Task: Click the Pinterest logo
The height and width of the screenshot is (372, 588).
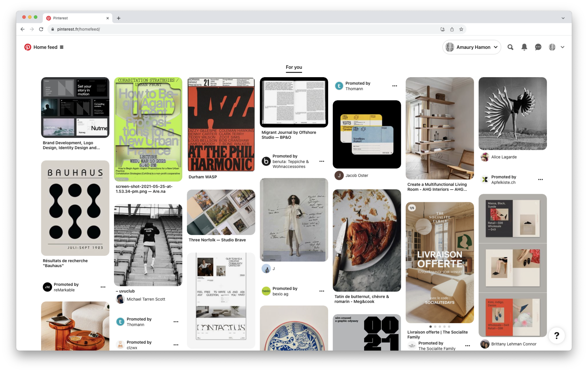Action: (28, 47)
